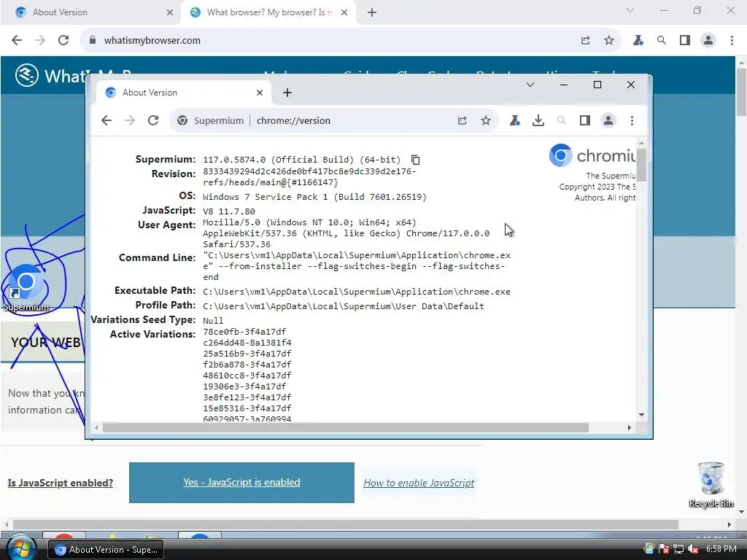Image resolution: width=747 pixels, height=560 pixels.
Task: Open the Experiments flask icon in the front window
Action: (514, 120)
